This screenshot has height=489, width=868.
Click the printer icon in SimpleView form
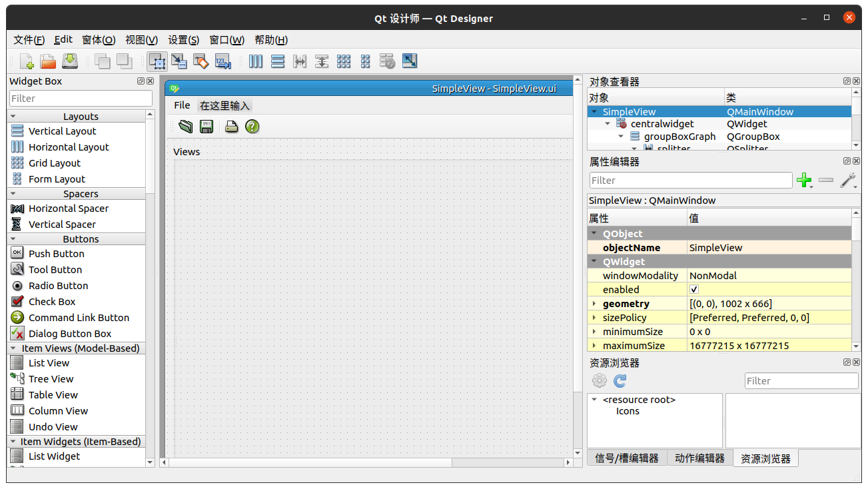click(231, 126)
